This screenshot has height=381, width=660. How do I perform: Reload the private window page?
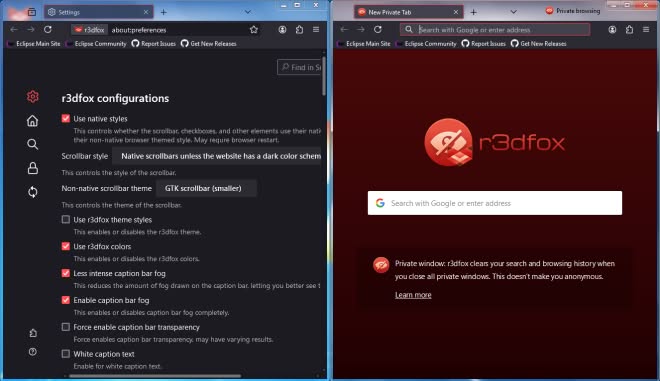[x=378, y=29]
